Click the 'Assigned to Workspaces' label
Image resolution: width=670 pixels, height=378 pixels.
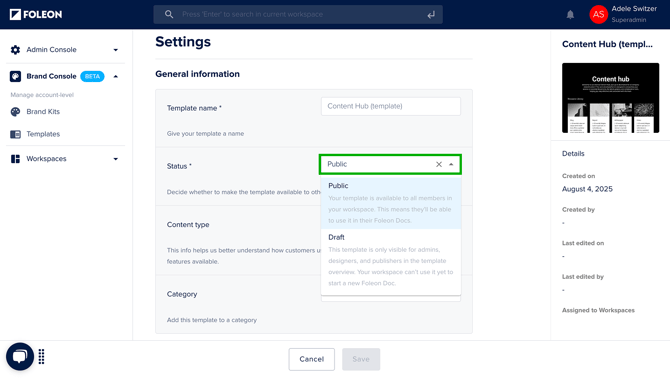(598, 311)
